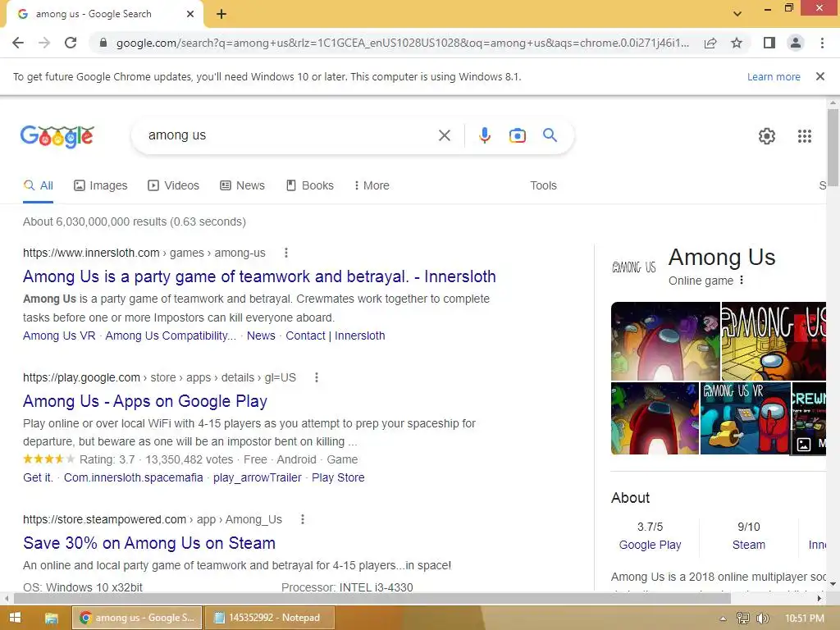Open the tab search dropdown arrow
Viewport: 840px width, 630px height.
click(737, 14)
